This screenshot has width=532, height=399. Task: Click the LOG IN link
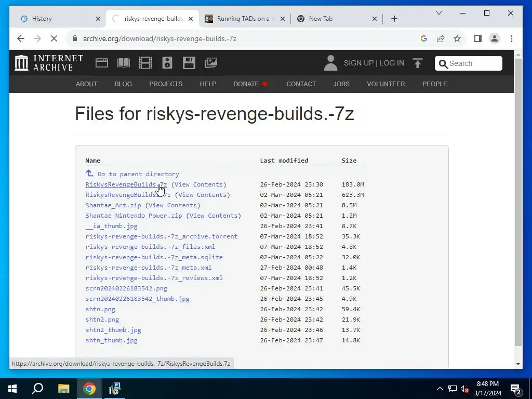pyautogui.click(x=392, y=63)
